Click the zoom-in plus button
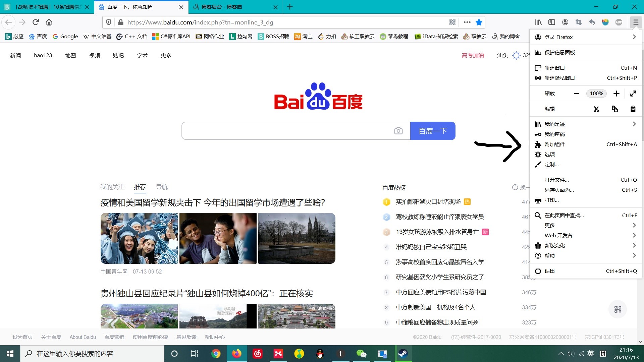Viewport: 644px width, 362px height. [x=616, y=94]
